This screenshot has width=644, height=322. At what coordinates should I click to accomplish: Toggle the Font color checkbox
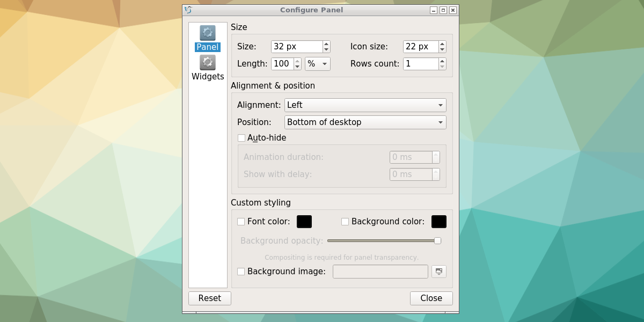pyautogui.click(x=241, y=222)
